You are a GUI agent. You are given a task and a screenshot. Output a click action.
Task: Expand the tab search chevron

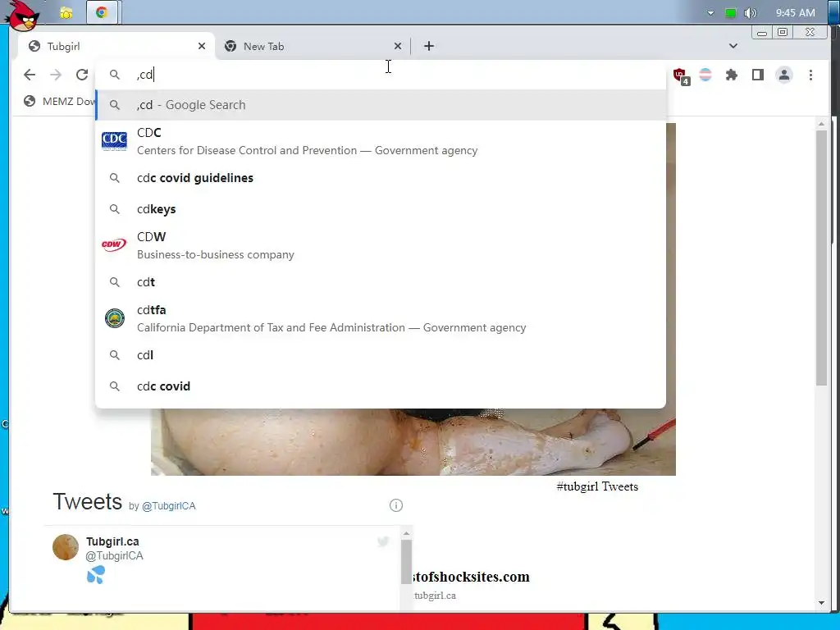tap(733, 46)
